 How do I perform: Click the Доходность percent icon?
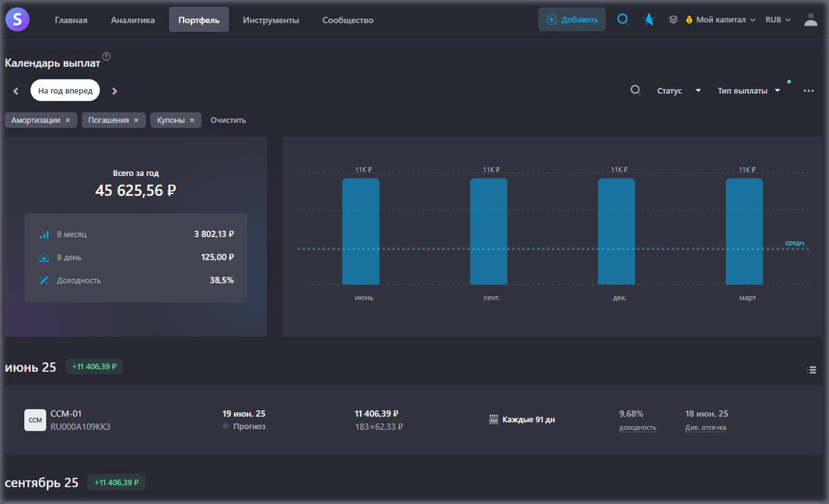(x=44, y=280)
